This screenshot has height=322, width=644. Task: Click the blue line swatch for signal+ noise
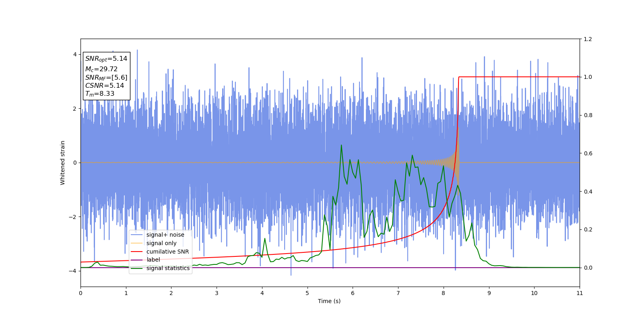click(137, 235)
